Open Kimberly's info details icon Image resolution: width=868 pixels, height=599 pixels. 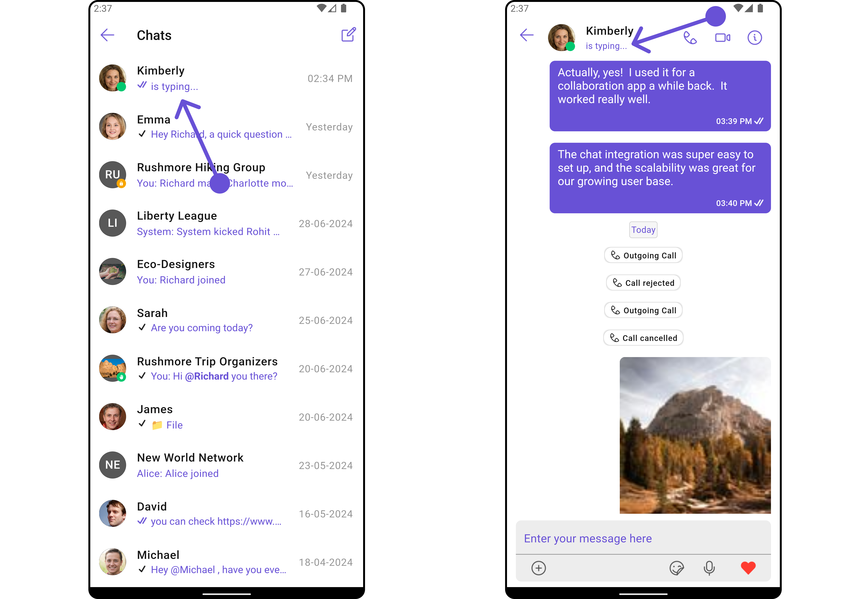[754, 38]
